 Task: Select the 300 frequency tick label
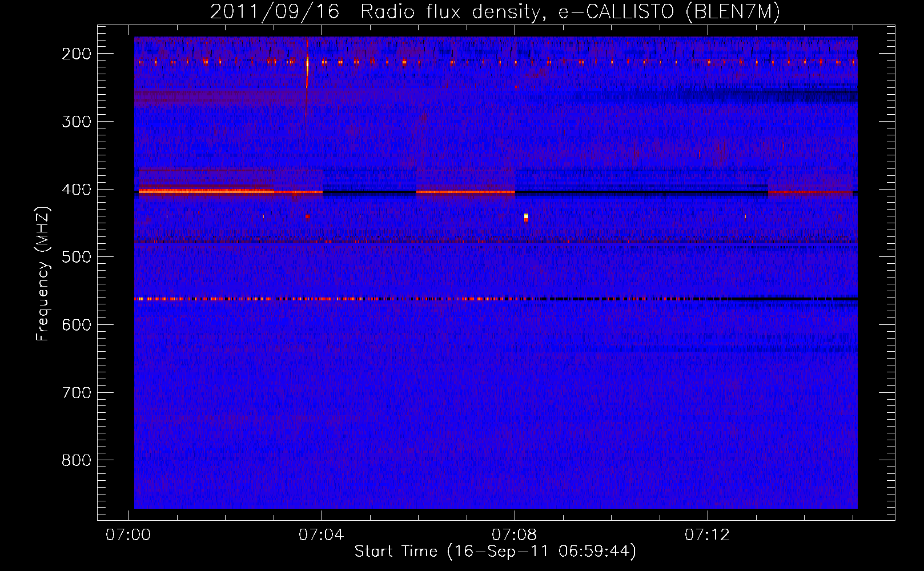pos(77,122)
